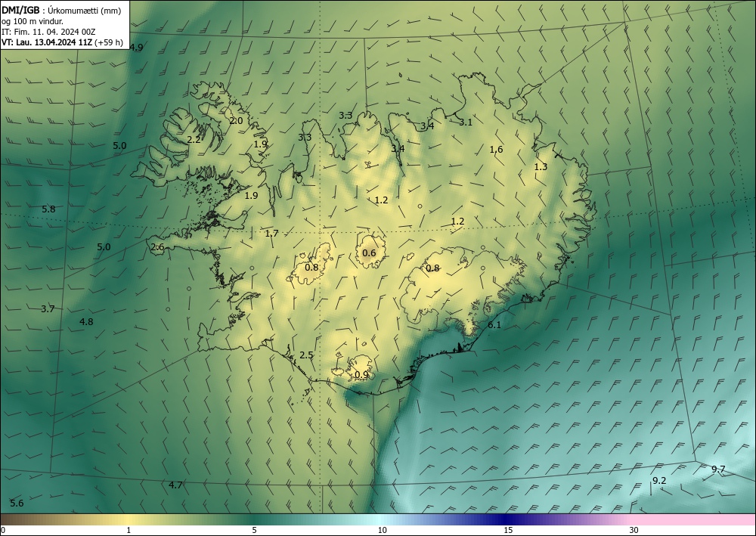Click the 2.6 value on Snæfellsnes peninsula

click(158, 247)
